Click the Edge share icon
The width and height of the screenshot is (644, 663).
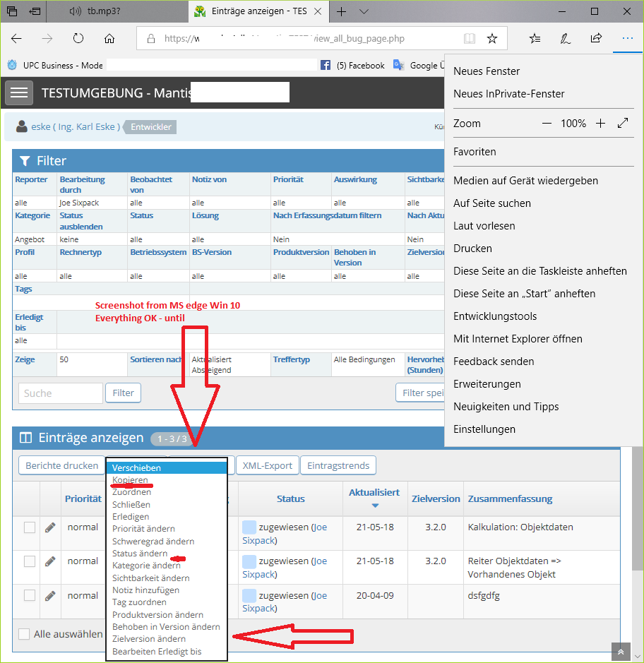point(596,39)
